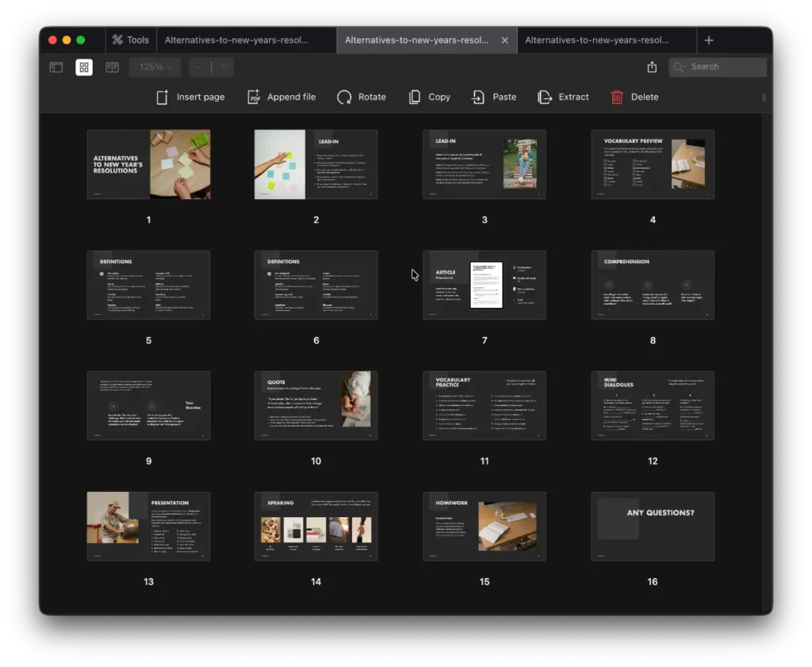The height and width of the screenshot is (667, 812).
Task: Open the 125% zoom level dropdown
Action: pos(155,67)
